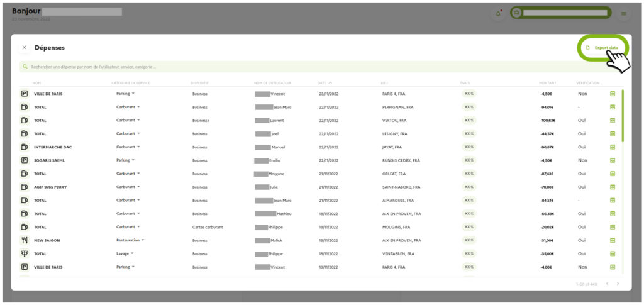Sort by the NOM column header
This screenshot has height=305, width=644.
tap(36, 83)
